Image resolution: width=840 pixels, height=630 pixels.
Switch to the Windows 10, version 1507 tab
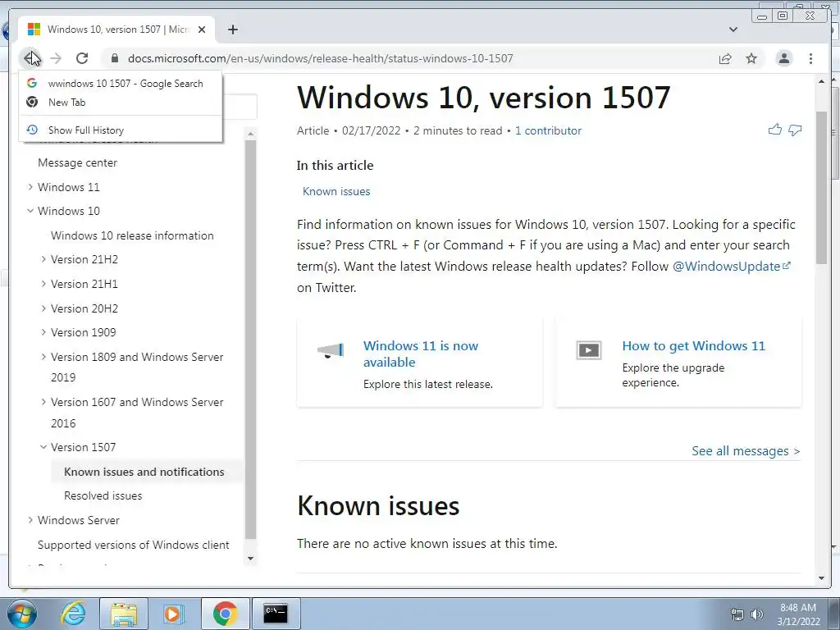point(116,30)
